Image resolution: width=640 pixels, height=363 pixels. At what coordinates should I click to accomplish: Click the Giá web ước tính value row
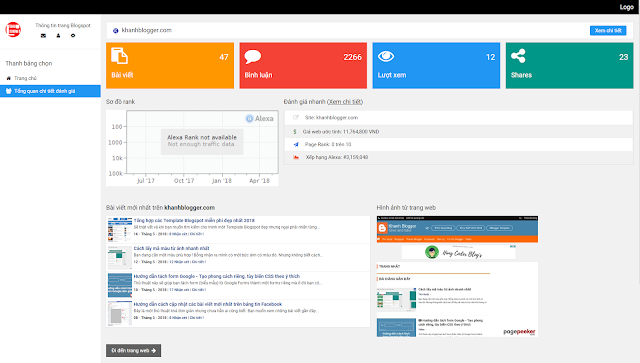(x=459, y=132)
